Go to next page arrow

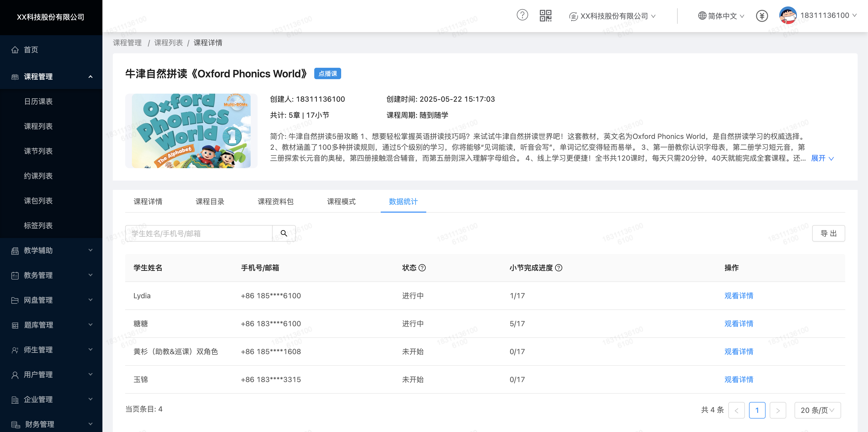click(777, 410)
